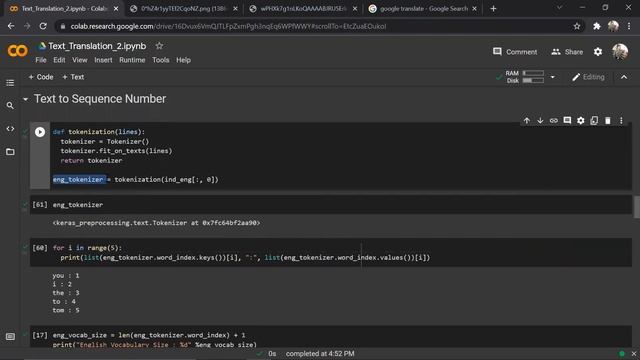Open the View menu
The width and height of the screenshot is (640, 360).
[x=80, y=60]
